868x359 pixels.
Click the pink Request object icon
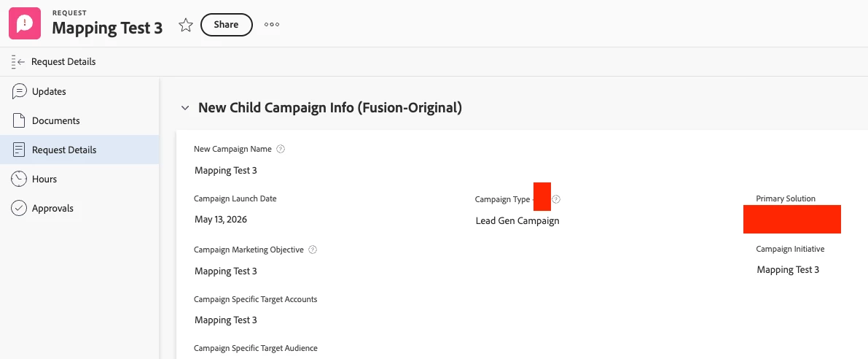coord(24,23)
